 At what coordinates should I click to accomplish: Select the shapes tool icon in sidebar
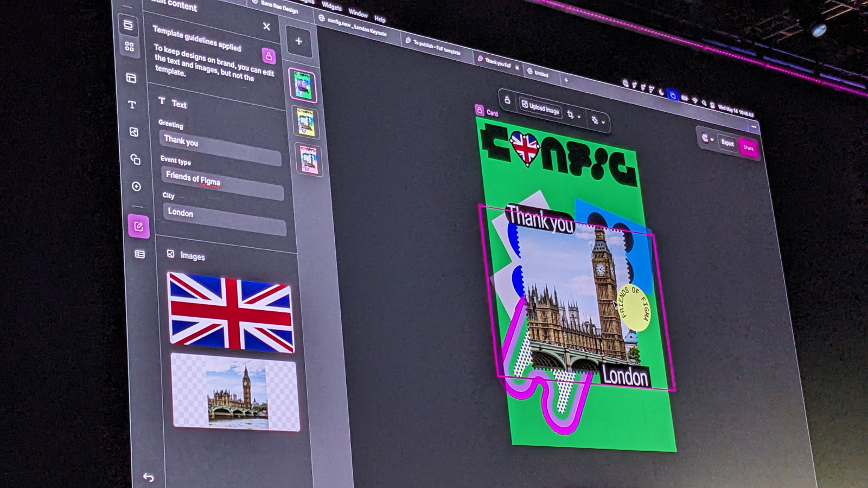coord(135,159)
